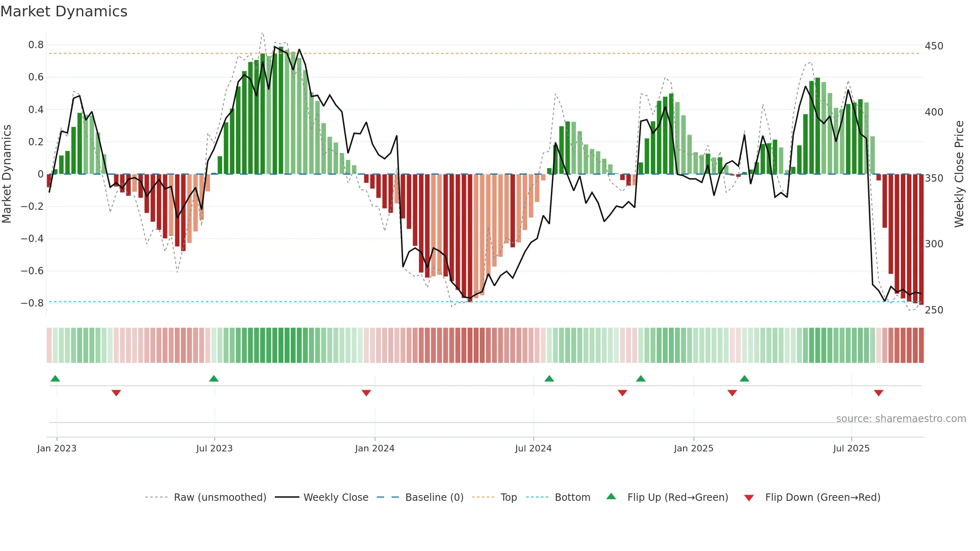Click the last red bar at chart's right end

pos(922,240)
